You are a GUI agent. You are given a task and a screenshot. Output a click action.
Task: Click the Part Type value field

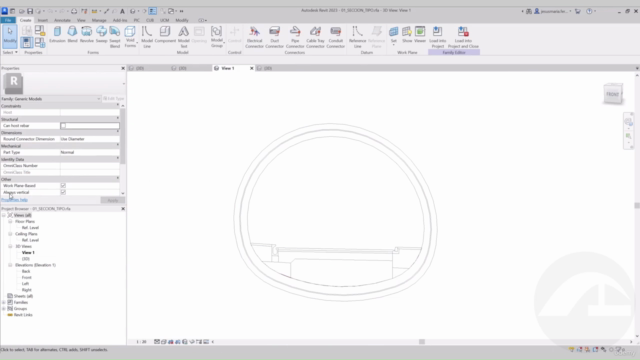[x=89, y=152]
